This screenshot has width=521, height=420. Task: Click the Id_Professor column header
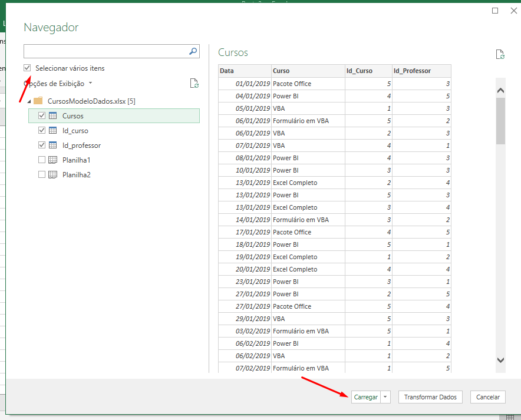[x=421, y=71]
